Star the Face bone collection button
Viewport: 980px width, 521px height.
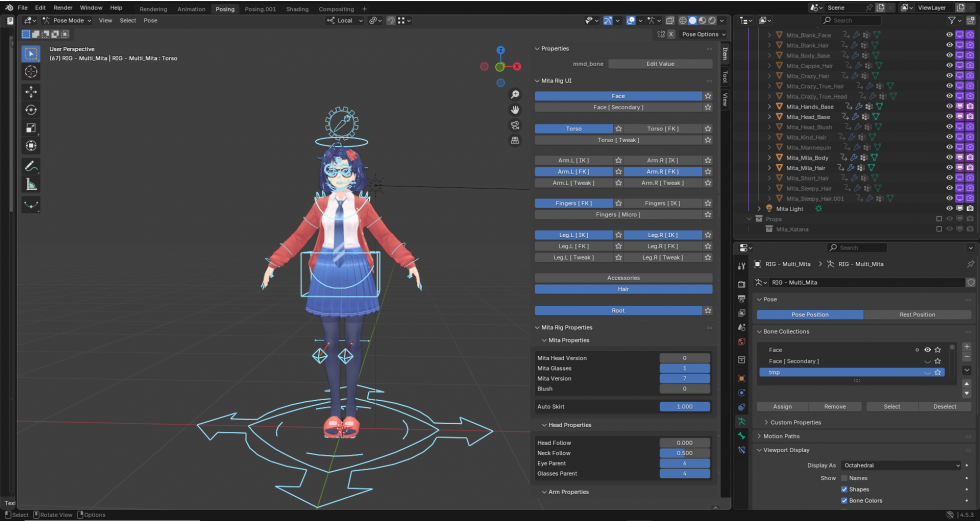tap(708, 96)
